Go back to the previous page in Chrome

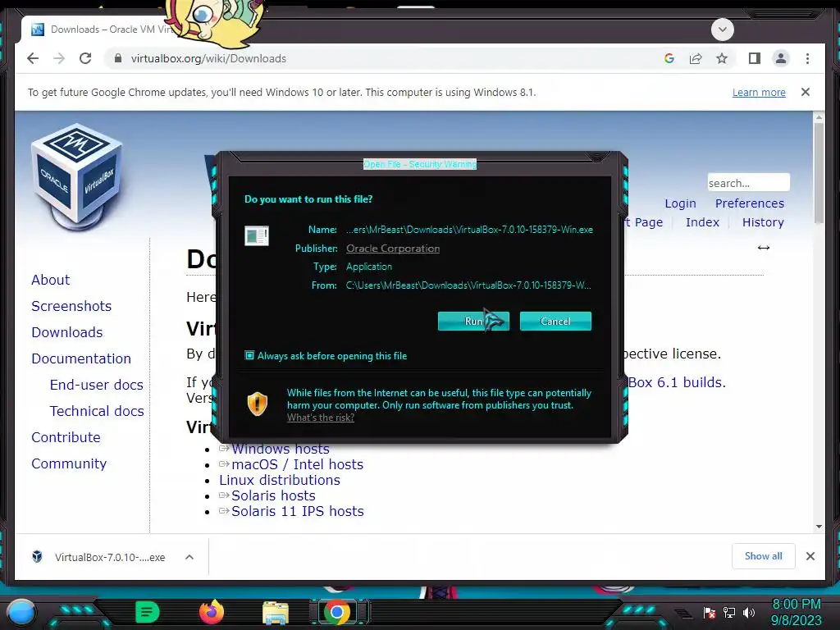[x=33, y=58]
